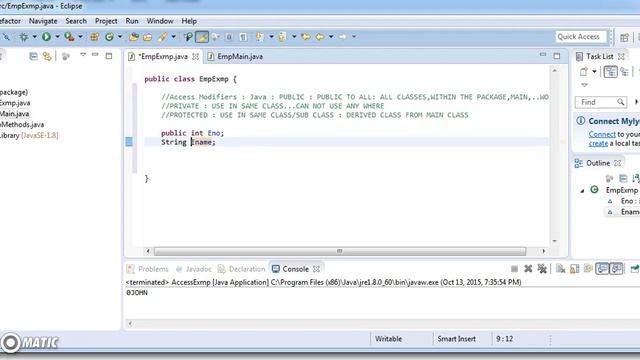Click the create local task link

598,143
